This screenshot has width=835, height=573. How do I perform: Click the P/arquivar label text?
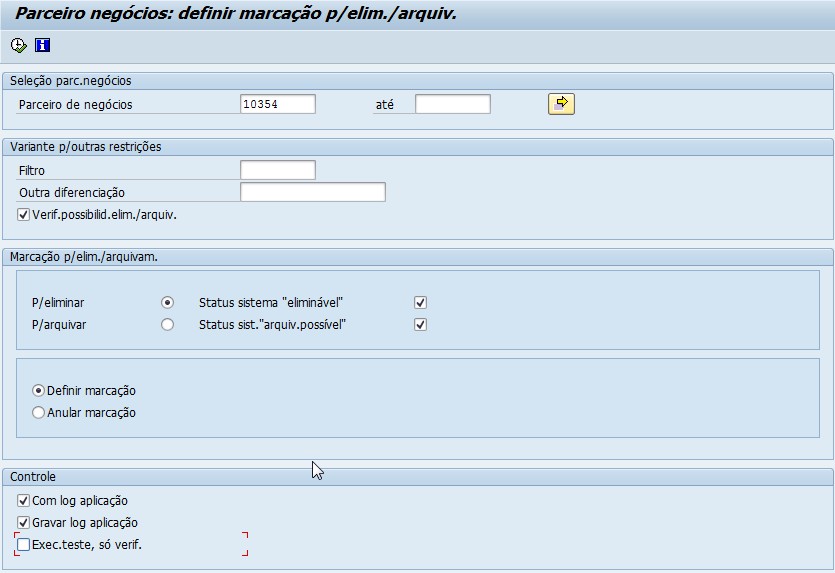(59, 325)
